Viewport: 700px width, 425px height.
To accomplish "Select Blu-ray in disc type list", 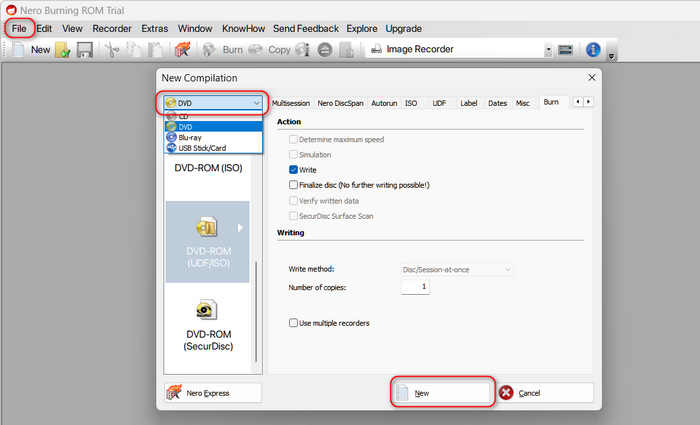I will (x=213, y=138).
